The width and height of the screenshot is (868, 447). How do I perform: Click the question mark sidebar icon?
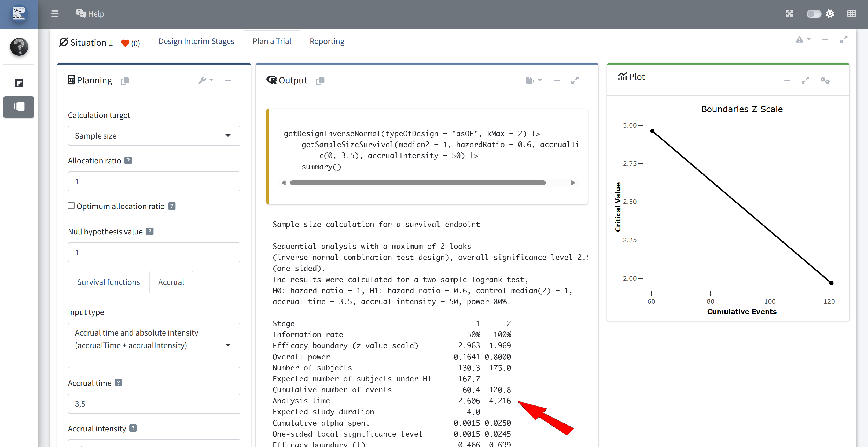(x=19, y=46)
